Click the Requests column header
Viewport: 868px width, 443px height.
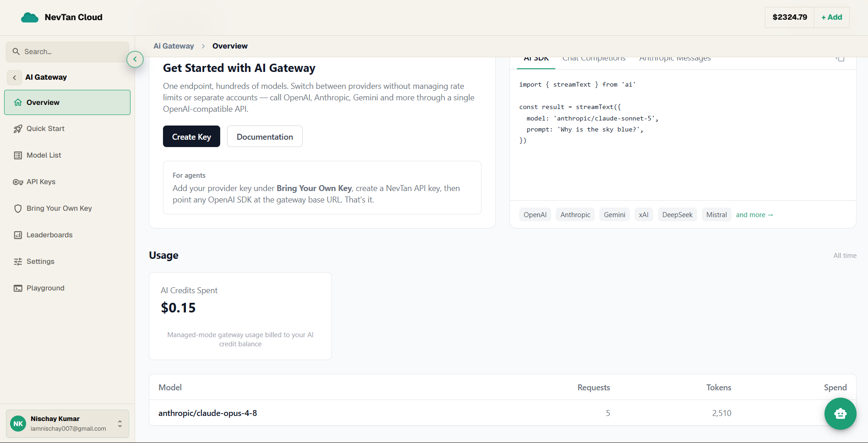594,388
